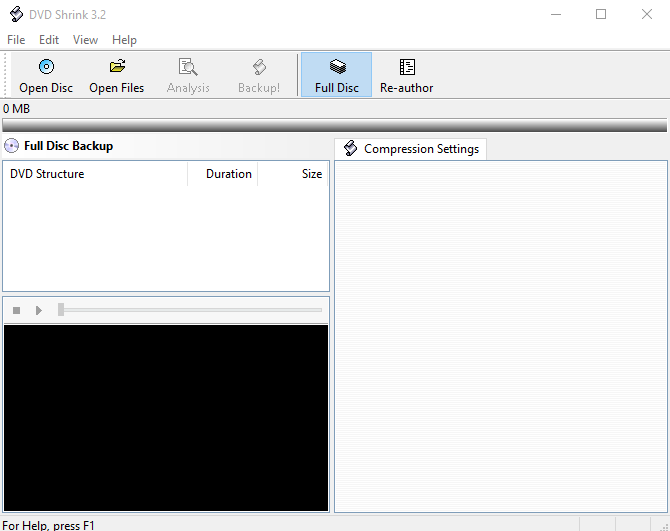670x531 pixels.
Task: Open Files via the folder icon
Action: [x=117, y=66]
